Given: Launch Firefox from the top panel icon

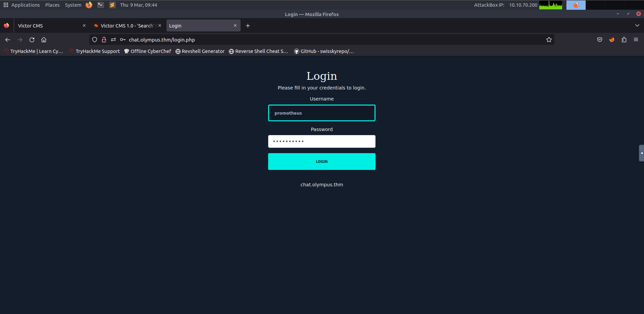Looking at the screenshot, I should [89, 5].
